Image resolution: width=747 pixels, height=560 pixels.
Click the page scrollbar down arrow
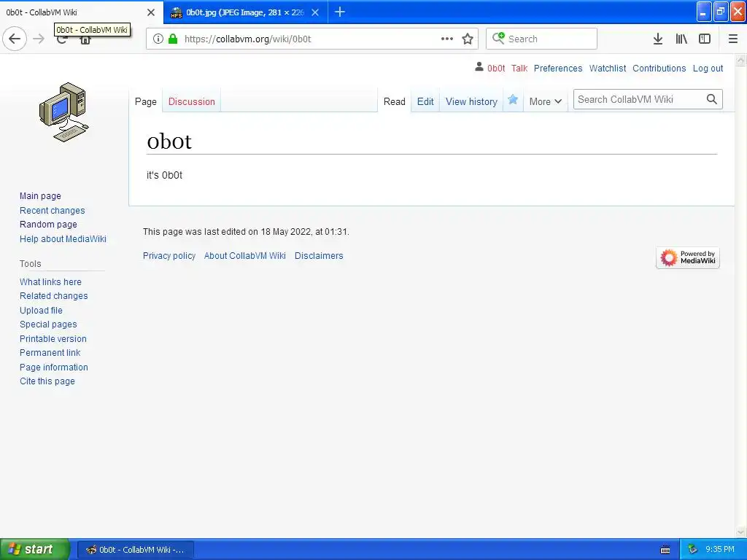741,532
